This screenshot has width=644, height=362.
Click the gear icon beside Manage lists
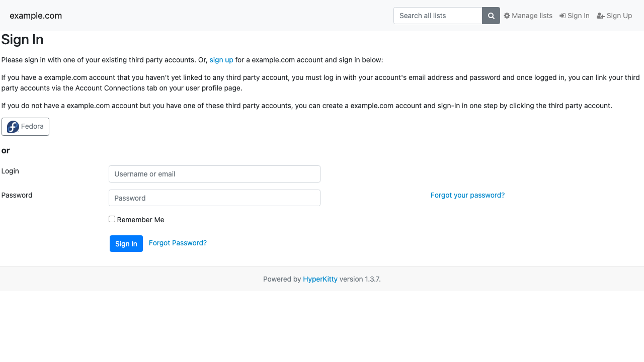click(x=507, y=16)
